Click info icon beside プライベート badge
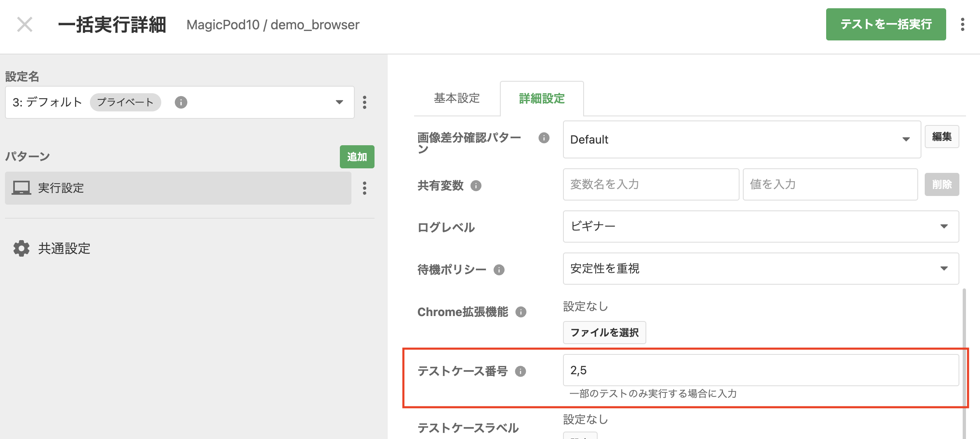Screen dimensions: 980x439 (x=181, y=102)
